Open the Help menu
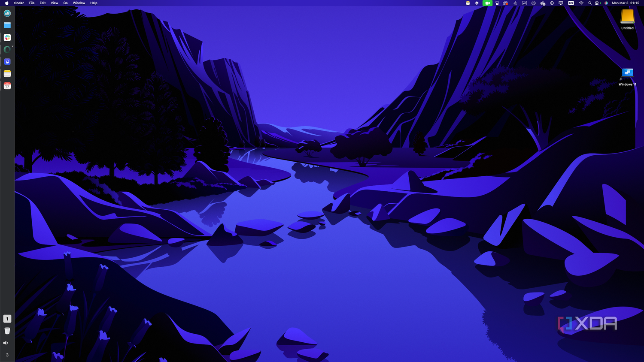Screen dimensions: 644x362 click(94, 3)
